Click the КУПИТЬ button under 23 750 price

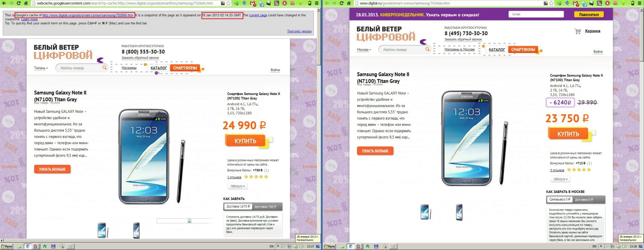click(568, 134)
